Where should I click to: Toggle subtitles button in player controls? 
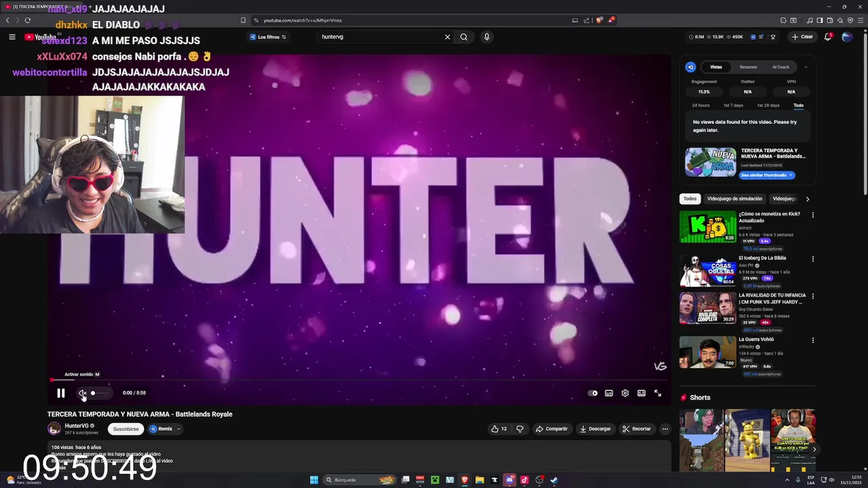click(609, 393)
